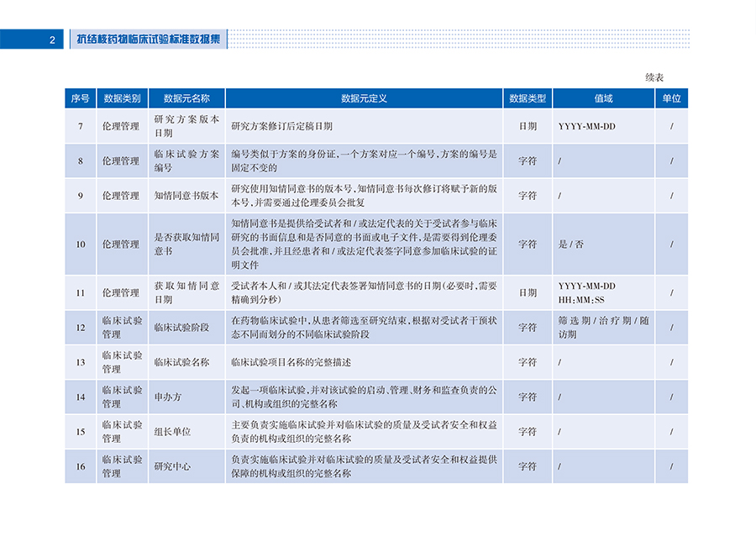Screen dimensions: 756x547
Task: Click the 临床试验方案编号 cell
Action: (186, 161)
